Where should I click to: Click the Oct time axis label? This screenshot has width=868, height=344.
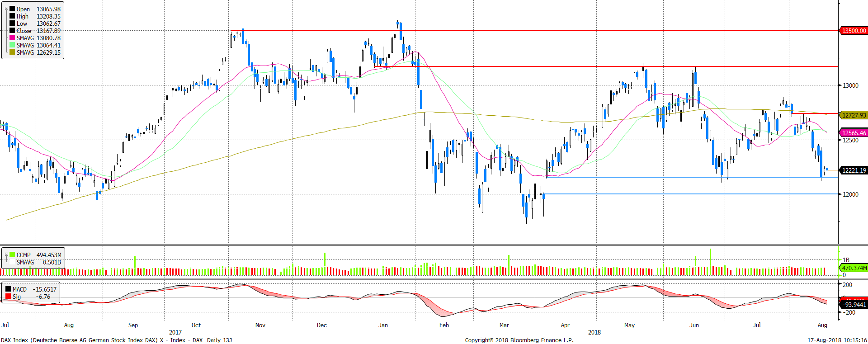click(196, 325)
